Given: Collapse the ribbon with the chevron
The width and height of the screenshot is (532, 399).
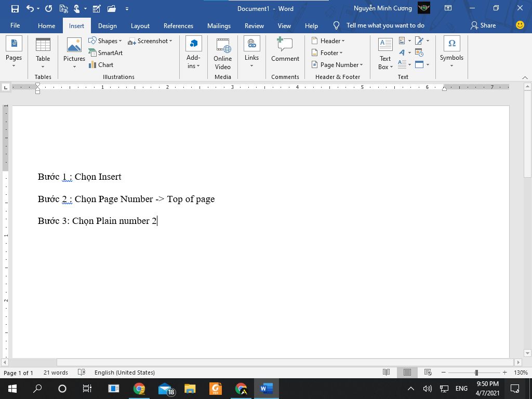Looking at the screenshot, I should (525, 78).
